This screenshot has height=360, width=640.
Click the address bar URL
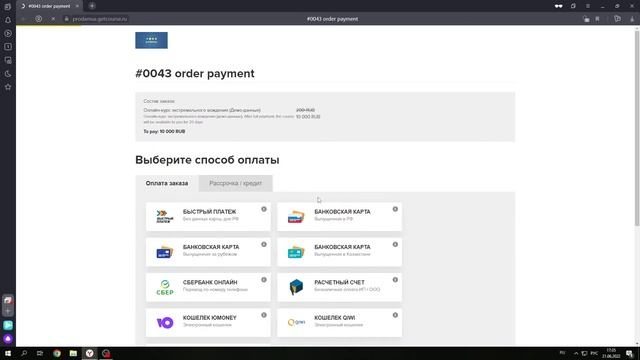point(100,19)
